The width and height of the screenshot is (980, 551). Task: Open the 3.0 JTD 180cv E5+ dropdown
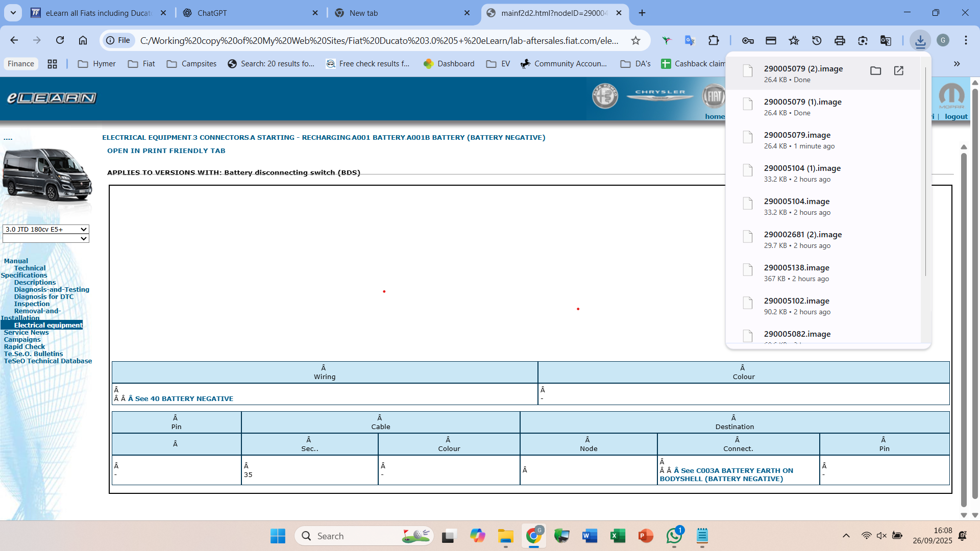[46, 229]
